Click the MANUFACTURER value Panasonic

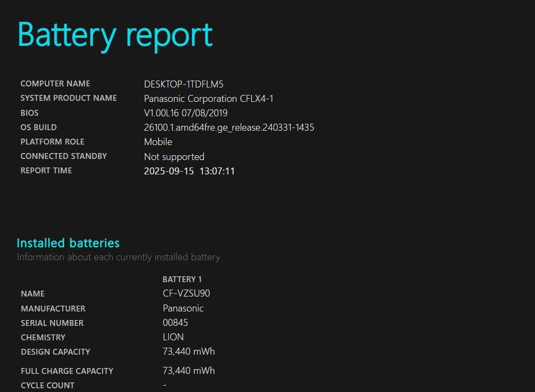click(183, 308)
